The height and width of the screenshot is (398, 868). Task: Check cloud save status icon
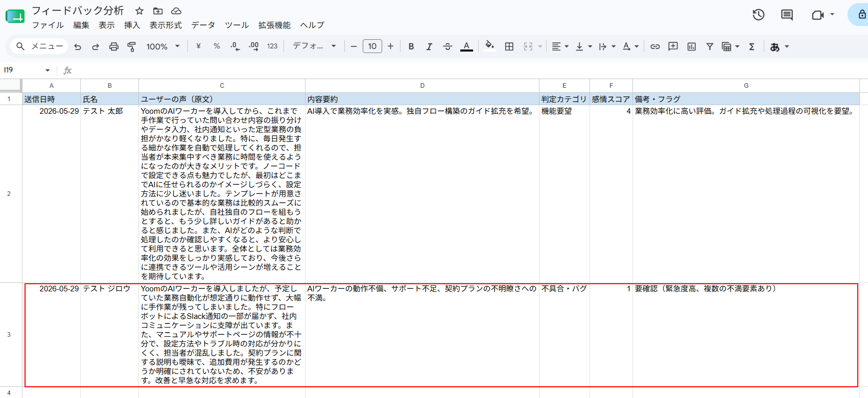[x=176, y=11]
